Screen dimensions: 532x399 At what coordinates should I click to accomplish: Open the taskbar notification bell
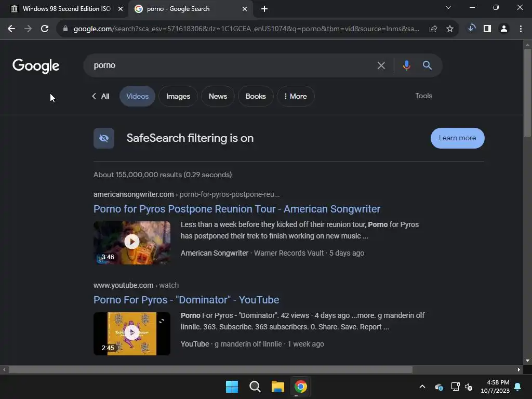click(518, 387)
